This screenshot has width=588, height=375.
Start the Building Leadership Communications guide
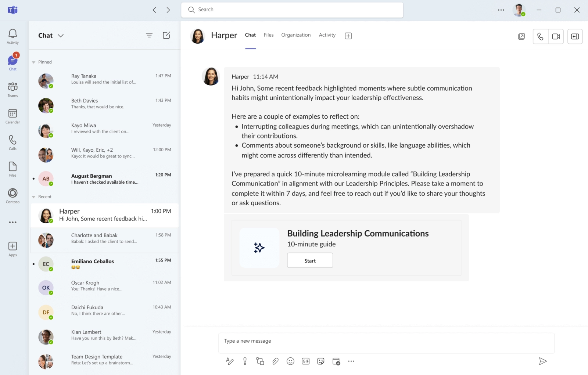[310, 260]
